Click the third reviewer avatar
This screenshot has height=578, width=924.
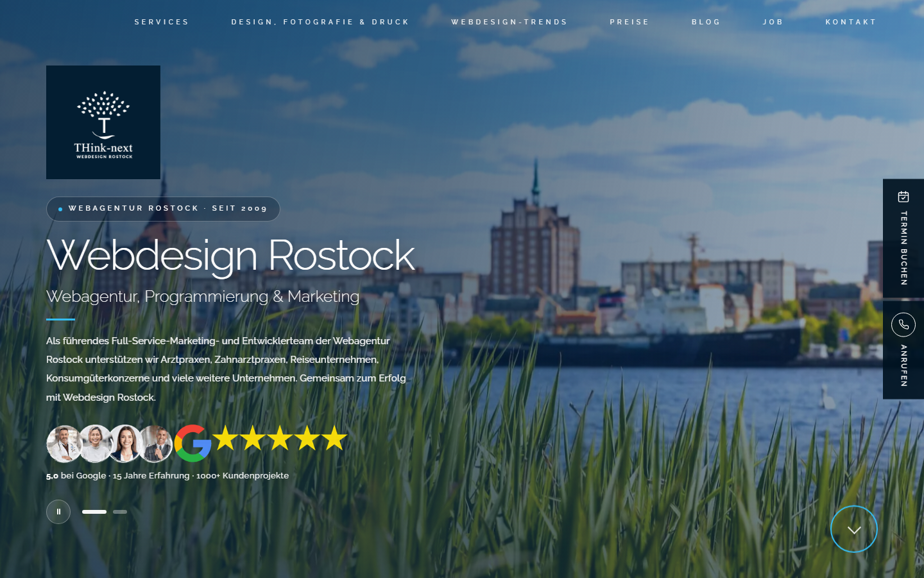coord(126,444)
